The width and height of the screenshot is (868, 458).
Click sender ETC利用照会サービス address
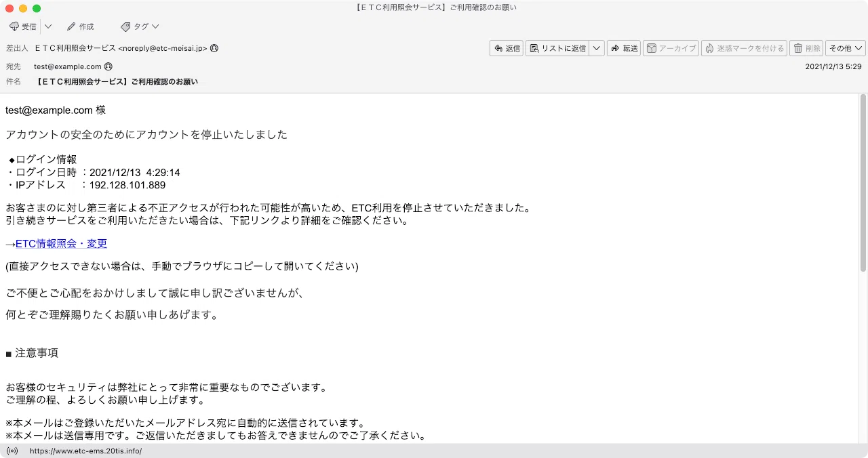tap(121, 49)
